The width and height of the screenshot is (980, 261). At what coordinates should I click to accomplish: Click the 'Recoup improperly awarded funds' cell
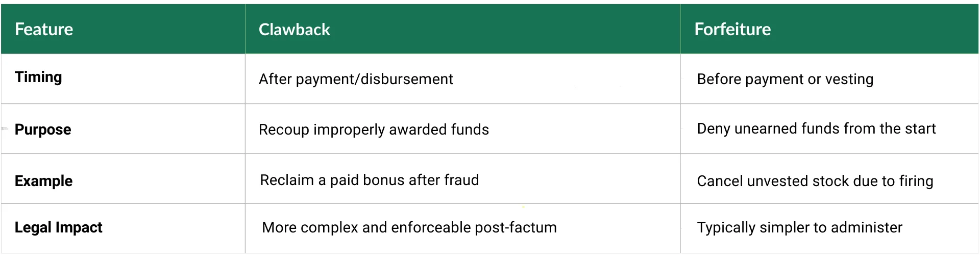point(374,129)
